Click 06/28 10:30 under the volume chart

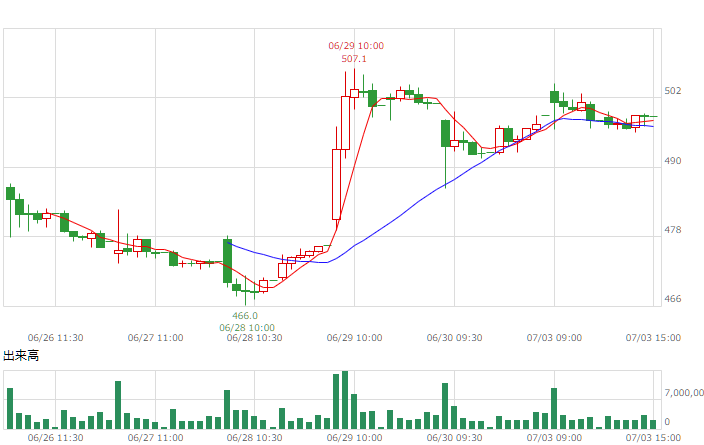pos(255,437)
